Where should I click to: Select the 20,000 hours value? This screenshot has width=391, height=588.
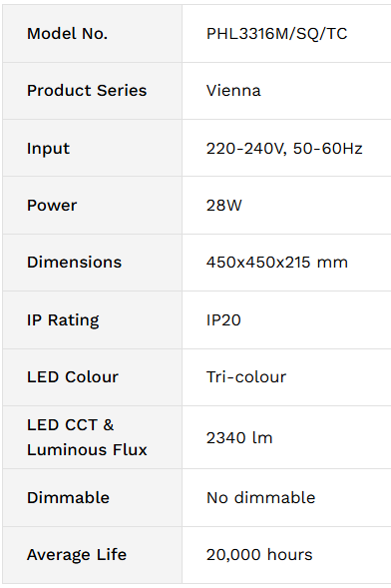point(259,555)
